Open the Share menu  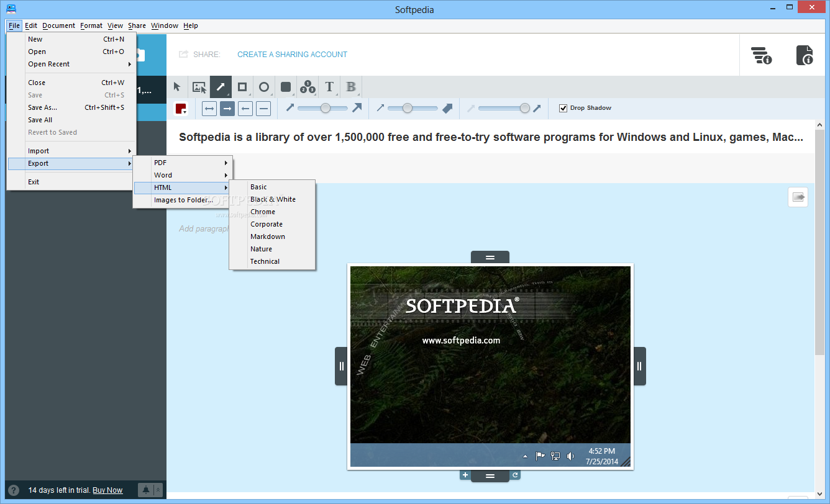coord(137,25)
